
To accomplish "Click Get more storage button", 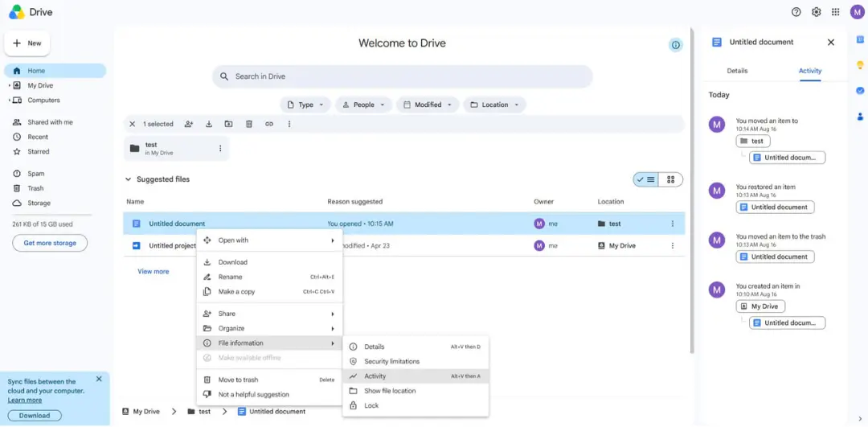I will [x=50, y=243].
